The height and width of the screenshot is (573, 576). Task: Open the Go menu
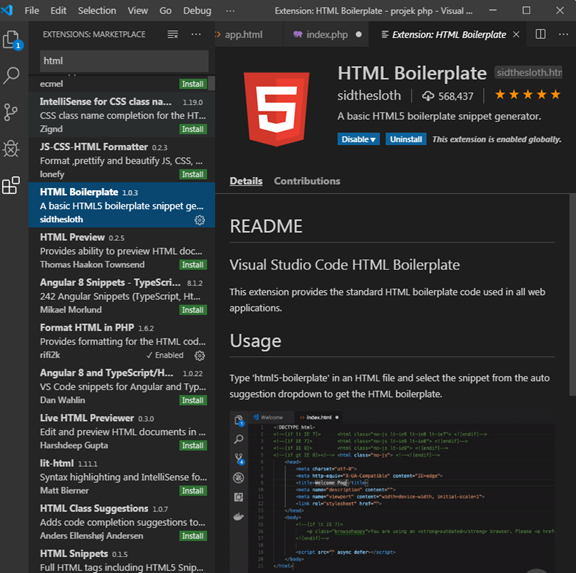coord(165,11)
